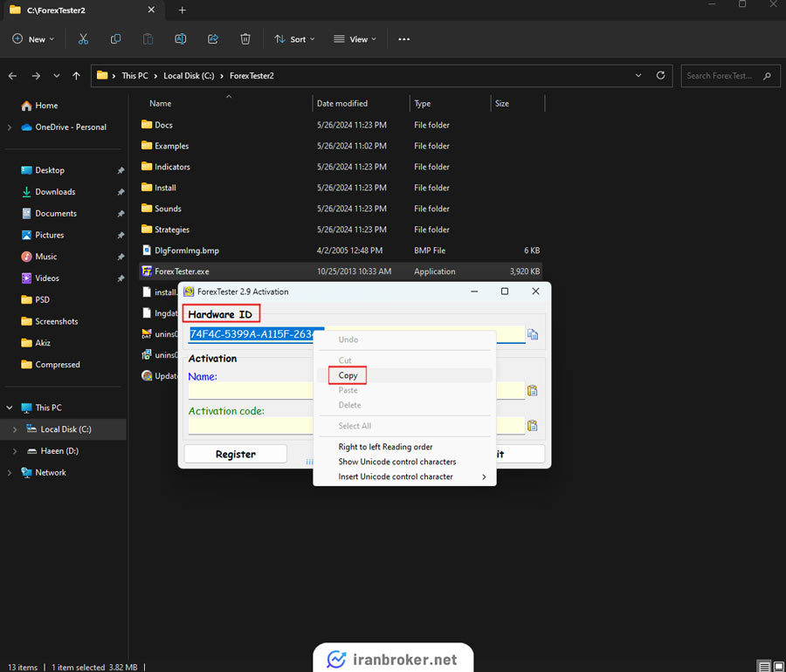Click the Copy toolbar icon in Explorer

click(116, 39)
